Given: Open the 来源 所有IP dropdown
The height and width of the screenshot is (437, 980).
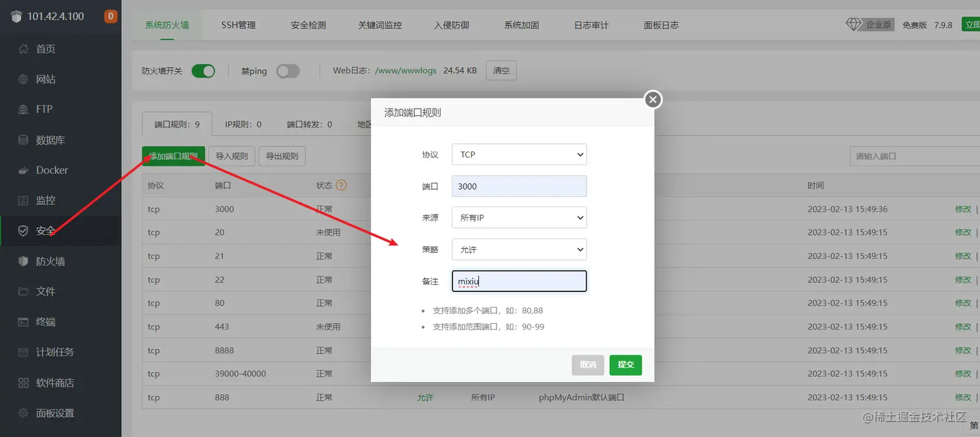Looking at the screenshot, I should [x=519, y=218].
